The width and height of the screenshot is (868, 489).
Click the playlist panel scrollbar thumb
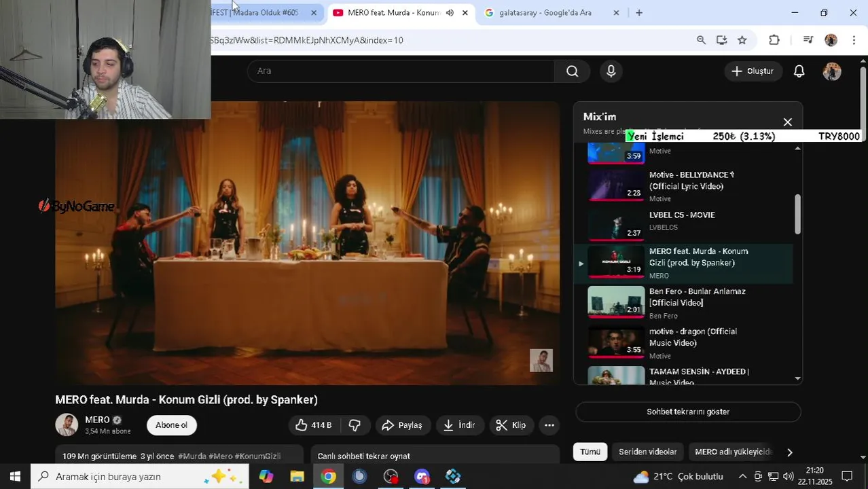797,215
